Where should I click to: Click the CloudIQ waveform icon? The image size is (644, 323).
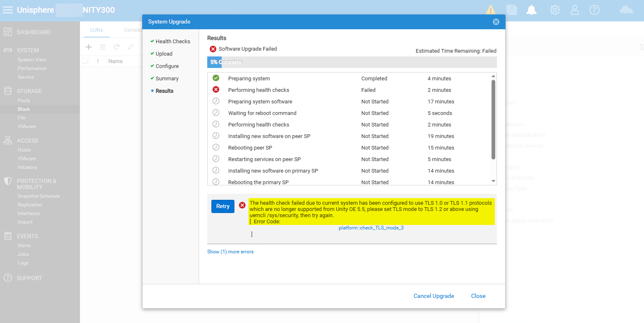pos(626,10)
